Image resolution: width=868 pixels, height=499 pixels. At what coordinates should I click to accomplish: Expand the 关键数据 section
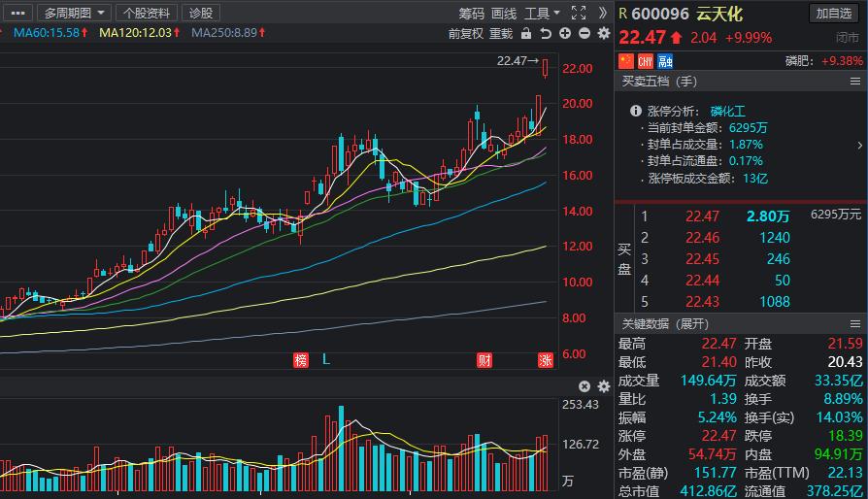click(x=666, y=324)
